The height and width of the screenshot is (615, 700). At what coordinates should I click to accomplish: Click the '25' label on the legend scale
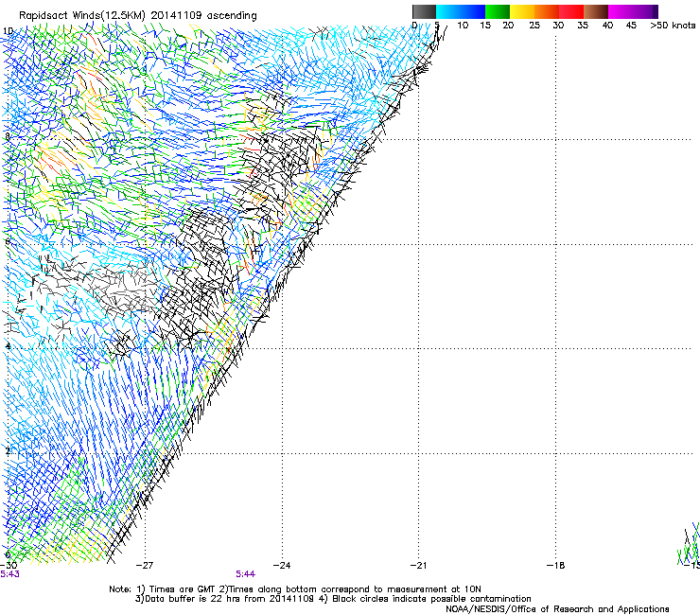pos(534,26)
